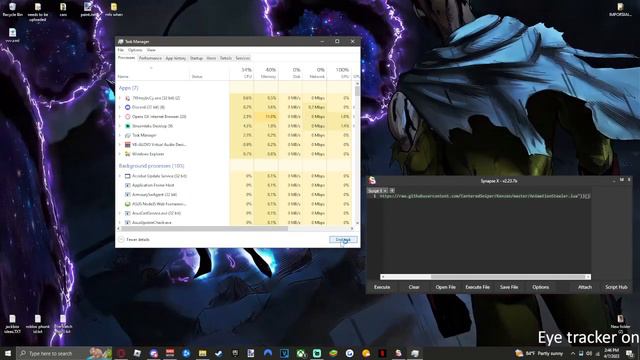
Task: Open the Epic Games taskbar icon
Action: (235, 353)
